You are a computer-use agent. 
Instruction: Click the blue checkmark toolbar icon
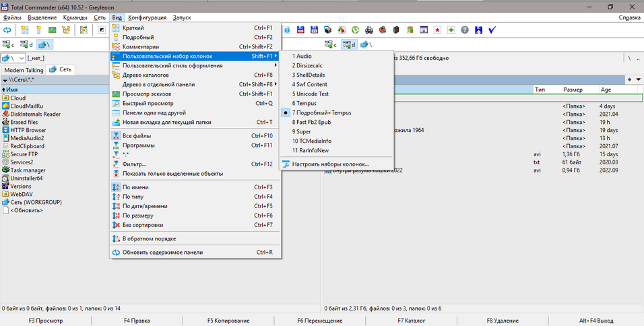[492, 30]
